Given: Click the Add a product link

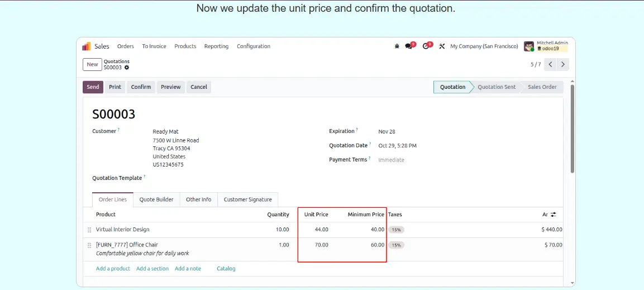Looking at the screenshot, I should 113,269.
